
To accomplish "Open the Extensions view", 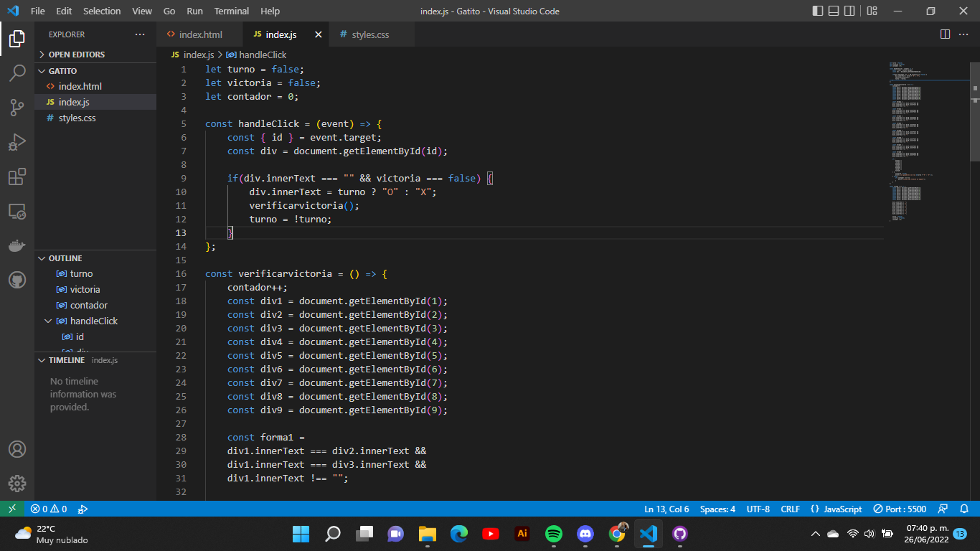I will [17, 176].
